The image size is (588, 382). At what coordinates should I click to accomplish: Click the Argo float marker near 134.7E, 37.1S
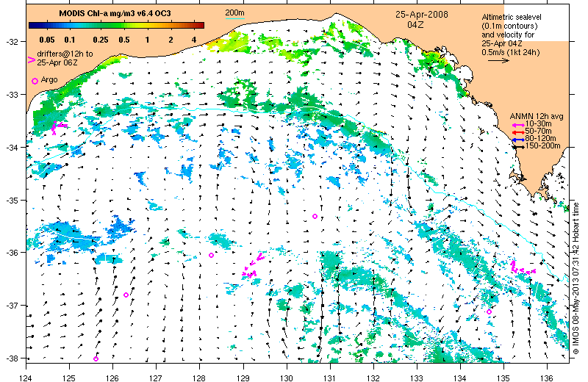click(x=489, y=312)
